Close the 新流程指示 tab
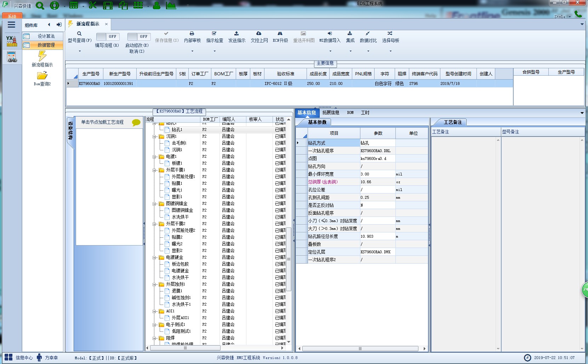Screen dimensions: 588x364 click(x=106, y=24)
